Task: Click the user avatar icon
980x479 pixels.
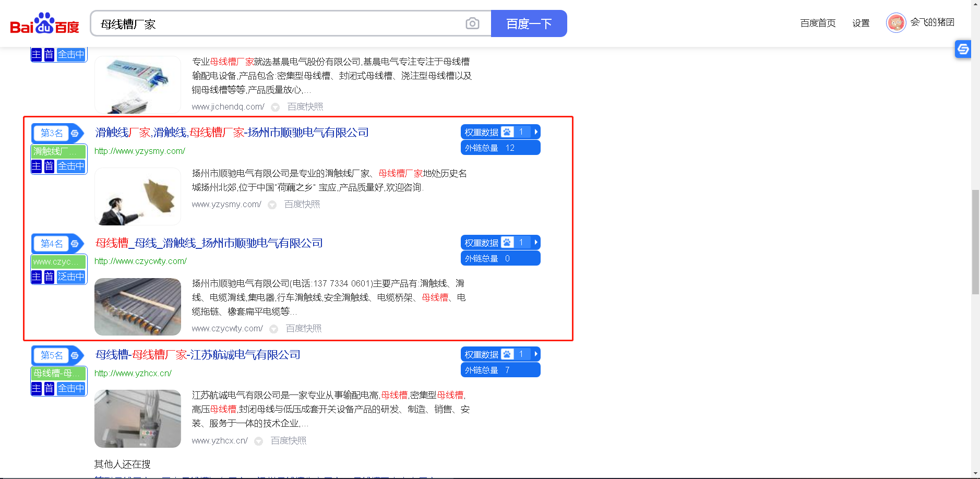Action: pyautogui.click(x=896, y=22)
